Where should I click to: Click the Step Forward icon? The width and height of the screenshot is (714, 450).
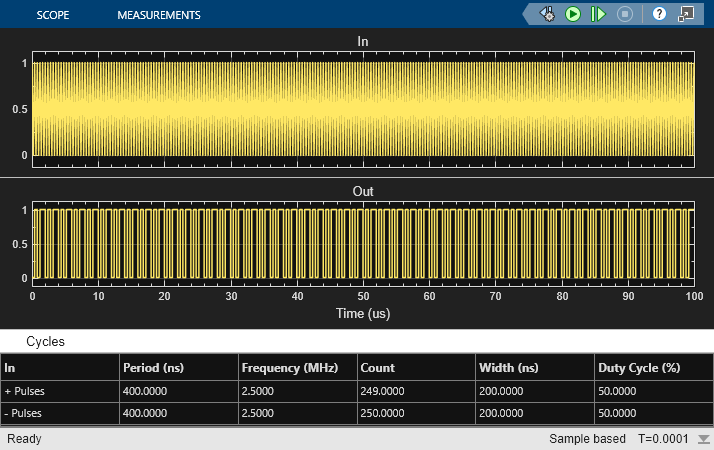[599, 14]
